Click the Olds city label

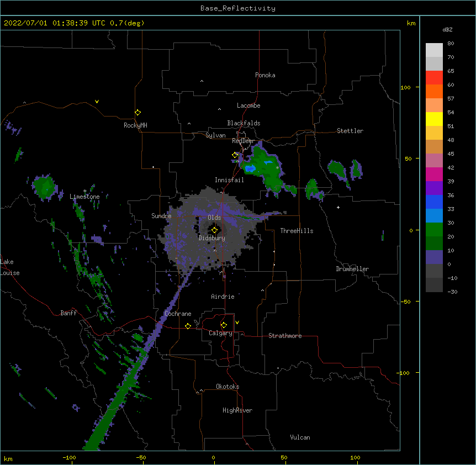coord(214,218)
